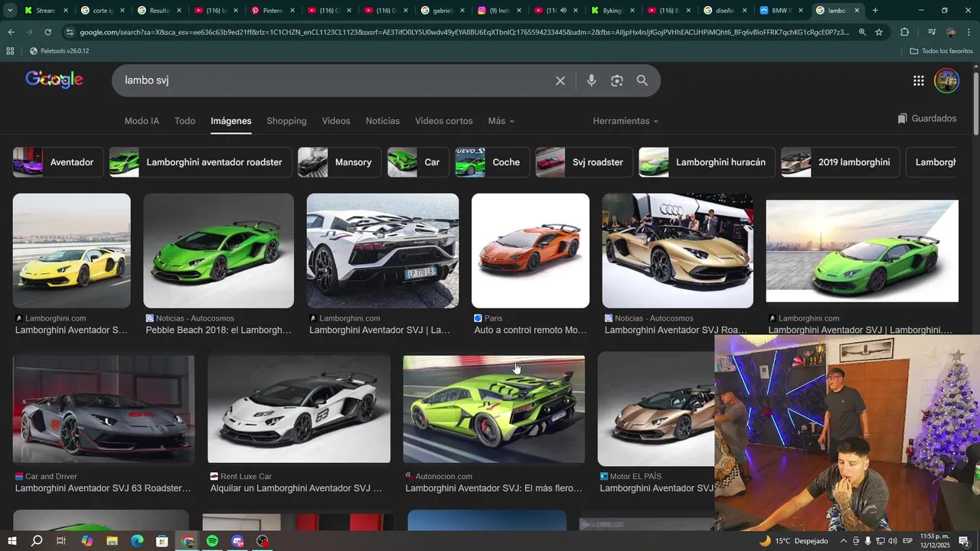Clear the search box with the X icon
Image resolution: width=980 pixels, height=551 pixels.
[560, 80]
